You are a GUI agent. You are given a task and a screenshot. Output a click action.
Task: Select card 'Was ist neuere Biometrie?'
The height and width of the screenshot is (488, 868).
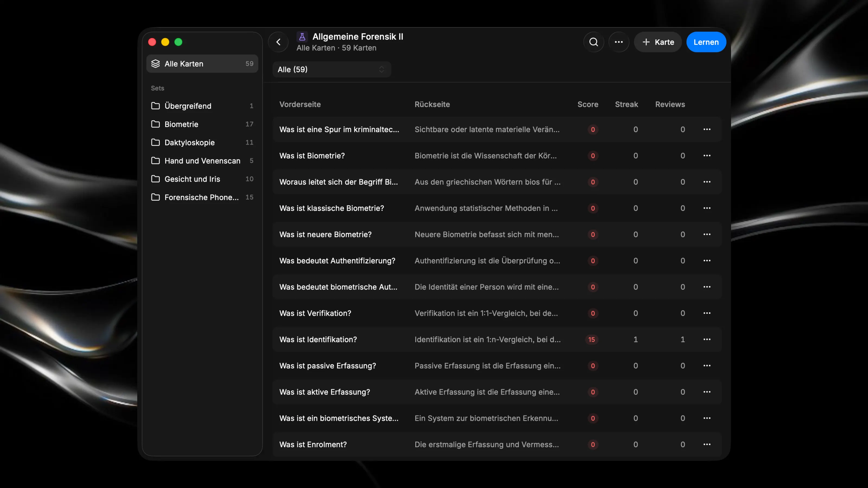click(497, 235)
